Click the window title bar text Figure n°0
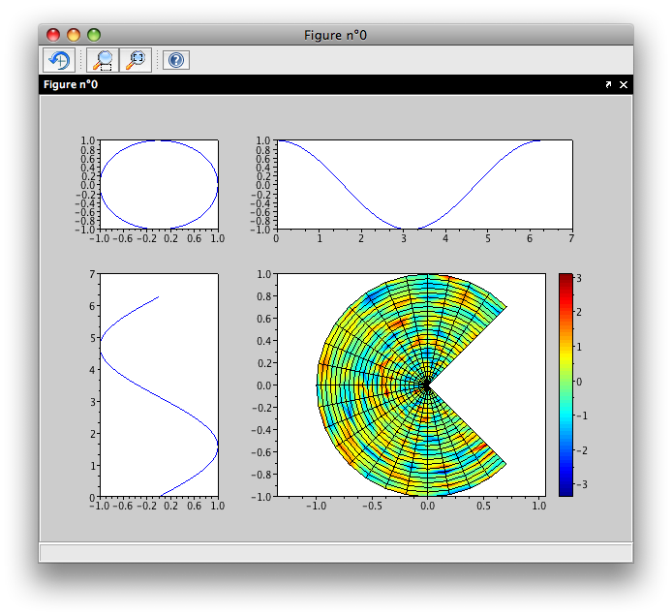The height and width of the screenshot is (616, 672). [x=335, y=35]
